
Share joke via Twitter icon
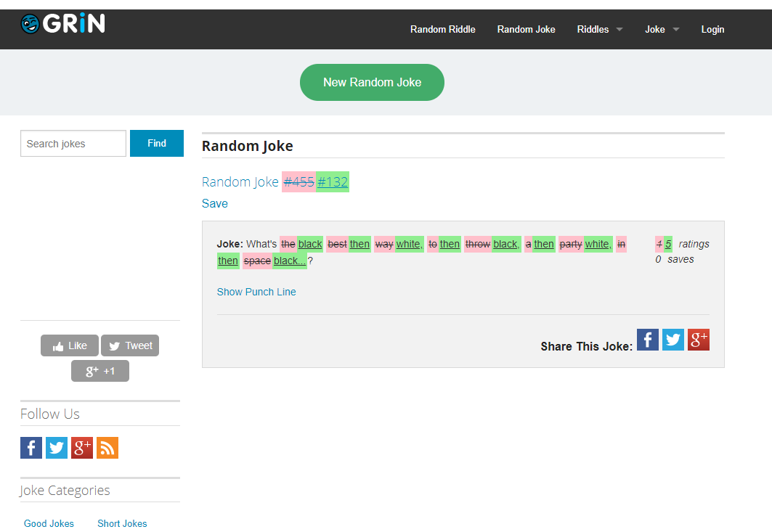point(673,340)
